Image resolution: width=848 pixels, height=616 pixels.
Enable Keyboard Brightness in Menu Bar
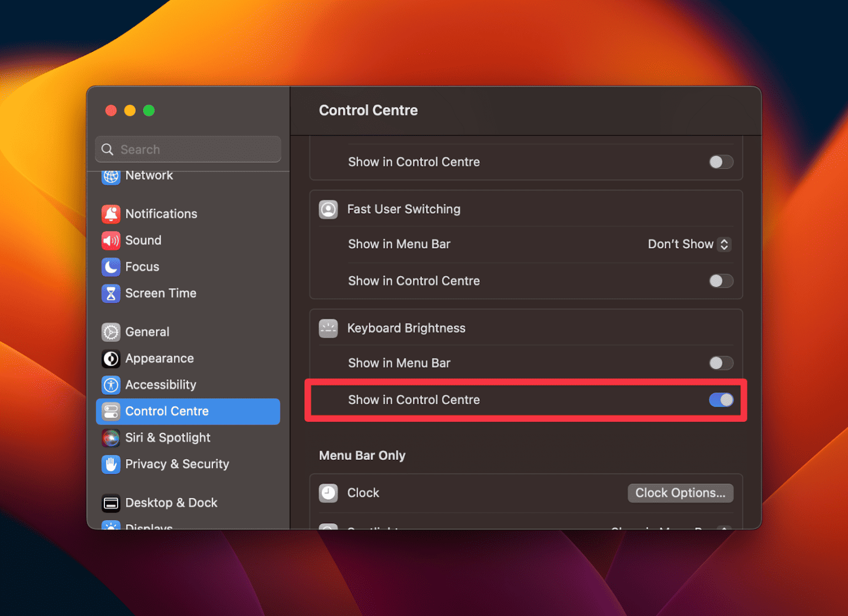[721, 363]
